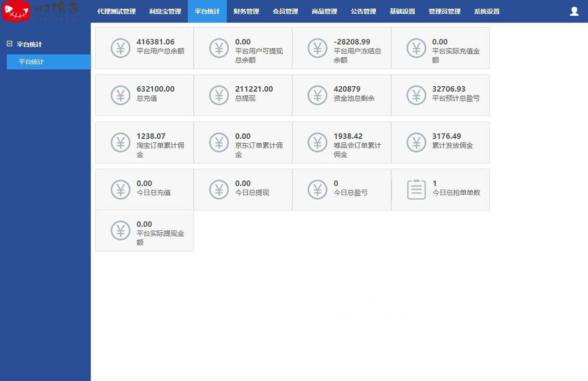Open the 公告管理 menu

click(363, 11)
